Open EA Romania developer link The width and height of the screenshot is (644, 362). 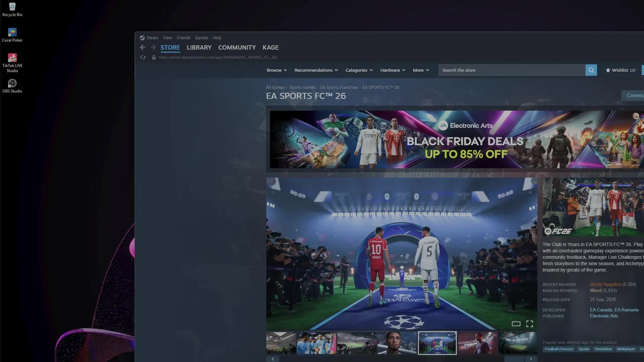(x=626, y=310)
